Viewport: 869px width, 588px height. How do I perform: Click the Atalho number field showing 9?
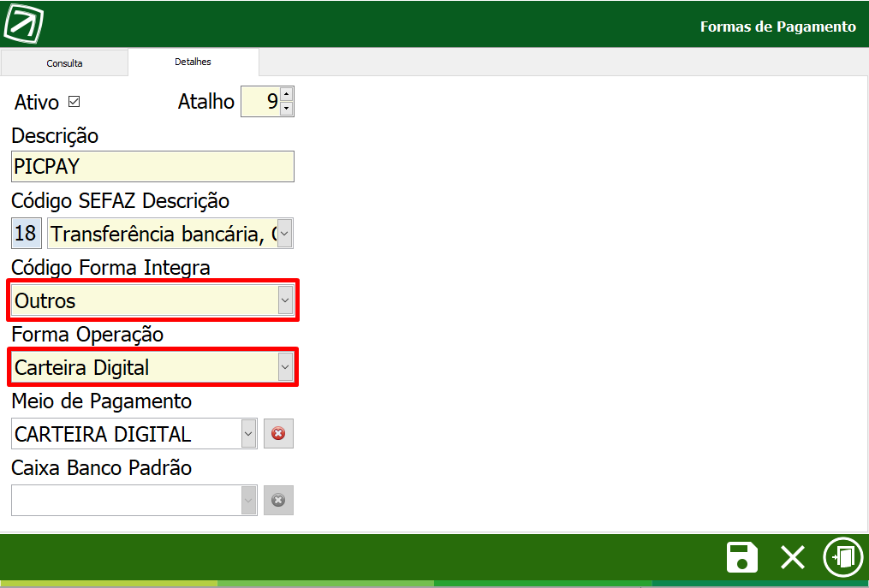pos(260,101)
